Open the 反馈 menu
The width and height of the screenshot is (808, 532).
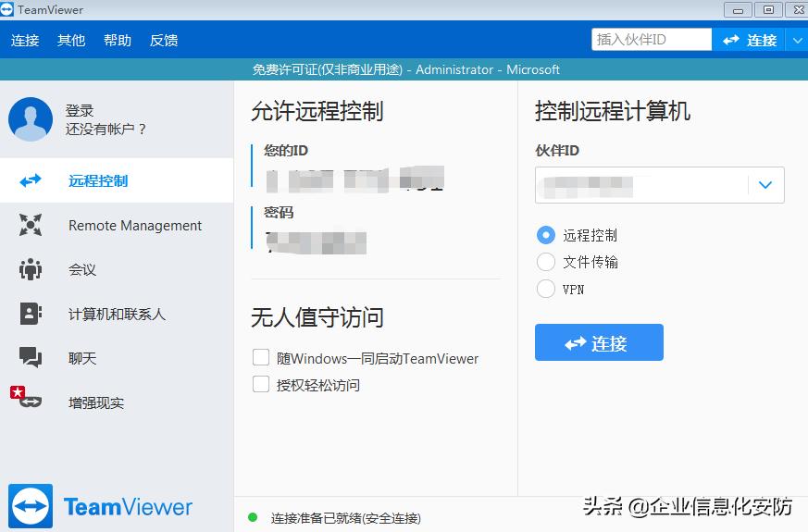pos(164,40)
